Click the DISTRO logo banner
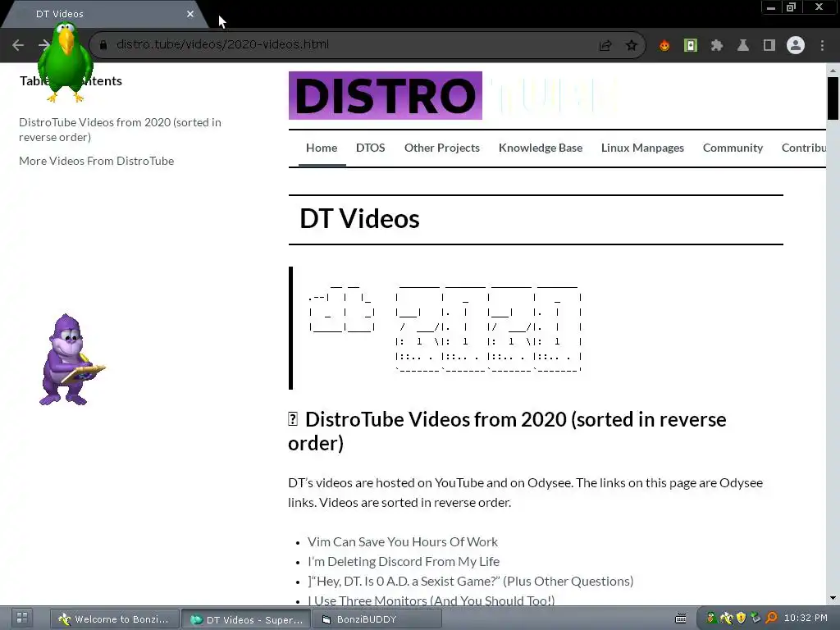The width and height of the screenshot is (840, 630). click(386, 95)
